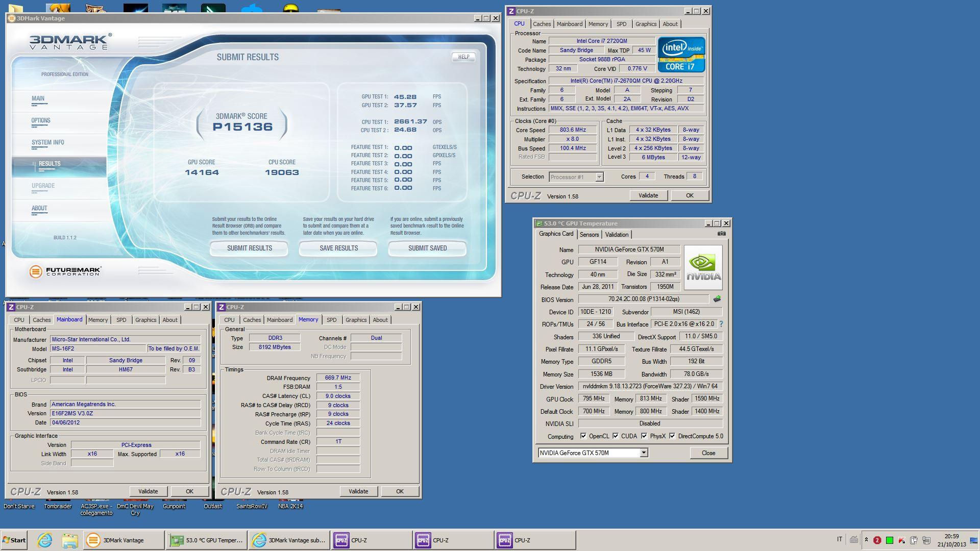Click the GPU score value 14164
The image size is (980, 551).
click(202, 172)
